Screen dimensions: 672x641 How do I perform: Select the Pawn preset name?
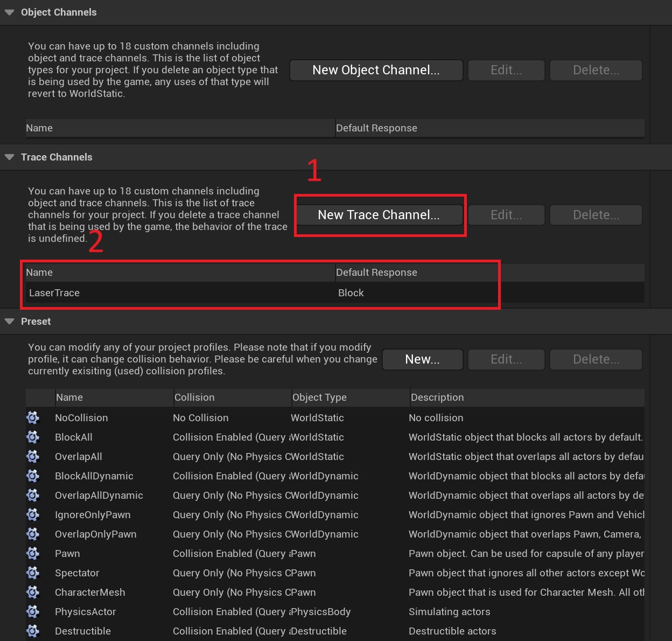(x=67, y=554)
